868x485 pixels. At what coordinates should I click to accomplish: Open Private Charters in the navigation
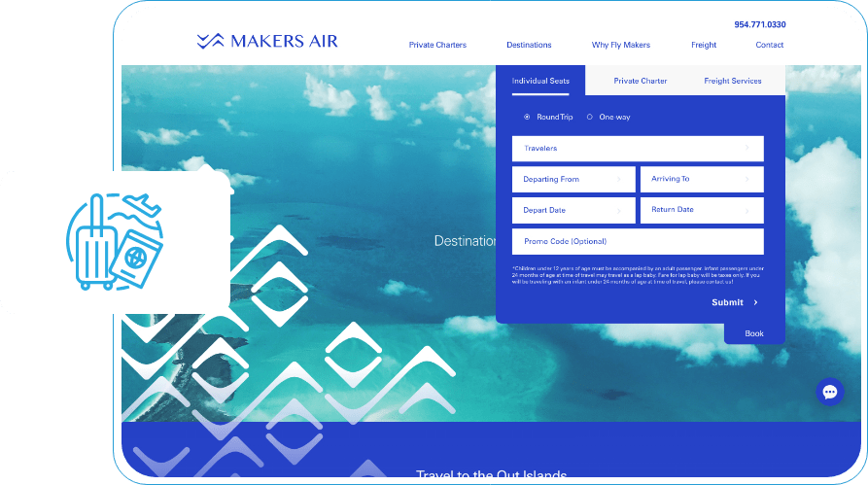click(437, 45)
